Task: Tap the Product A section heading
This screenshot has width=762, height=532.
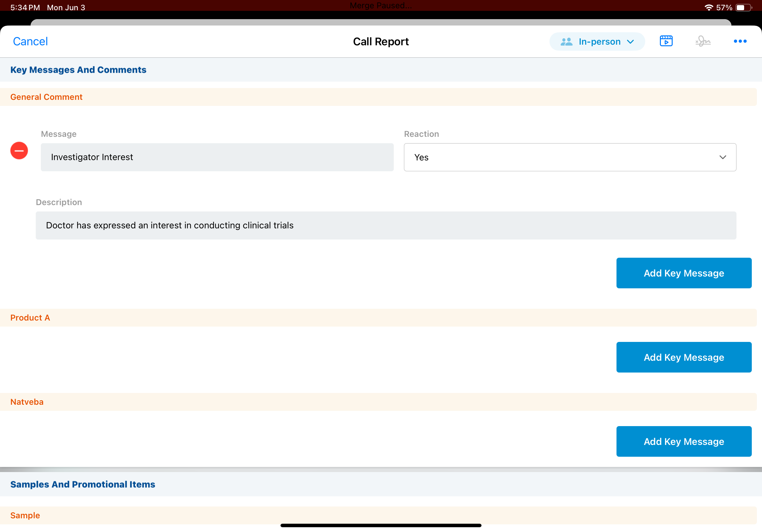Action: tap(30, 318)
